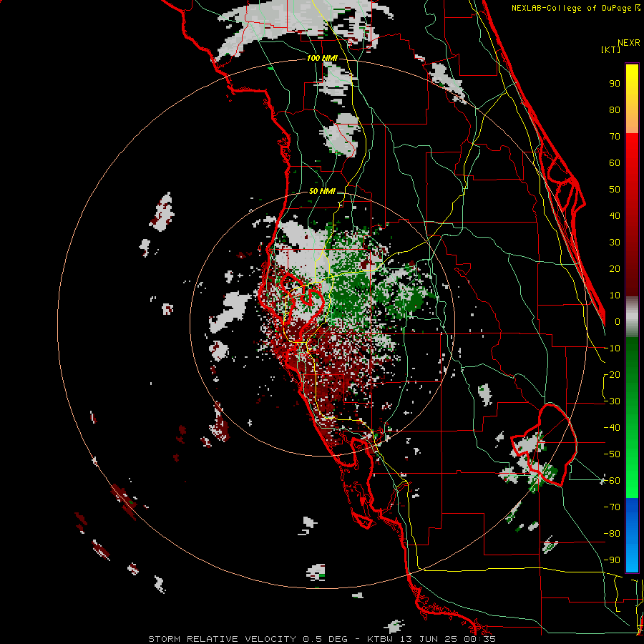Click the "50 NMI" range ring label
Screen dimensions: 644x644
[x=322, y=191]
